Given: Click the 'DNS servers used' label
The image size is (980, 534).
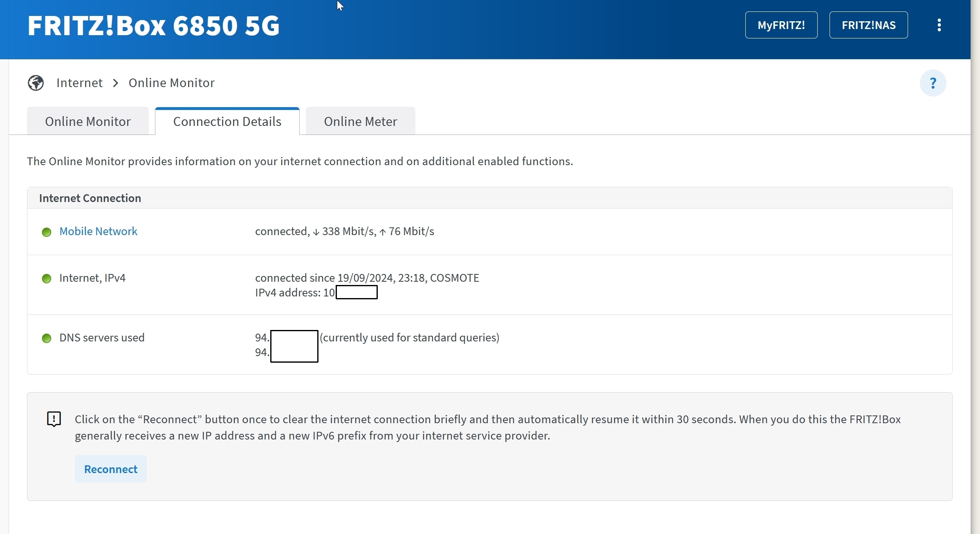Looking at the screenshot, I should [x=102, y=338].
